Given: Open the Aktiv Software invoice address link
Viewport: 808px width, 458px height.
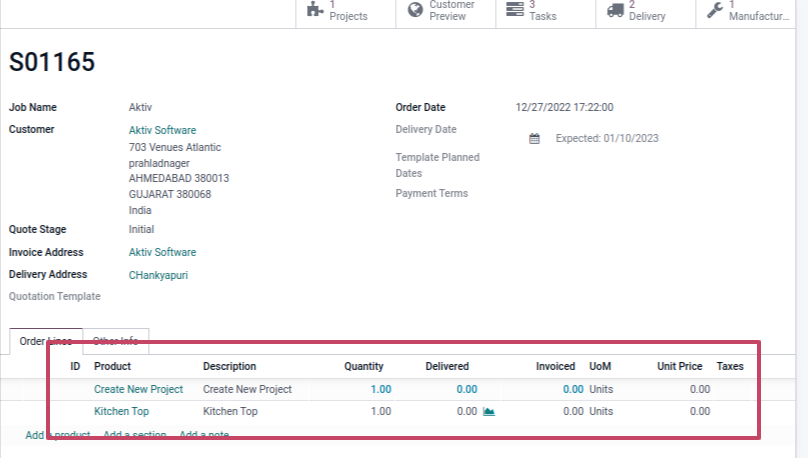Looking at the screenshot, I should point(162,252).
